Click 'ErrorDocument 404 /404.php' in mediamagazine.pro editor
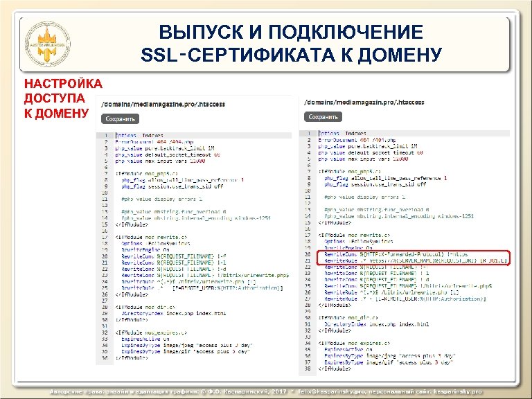The height and width of the screenshot is (399, 532). click(x=154, y=142)
